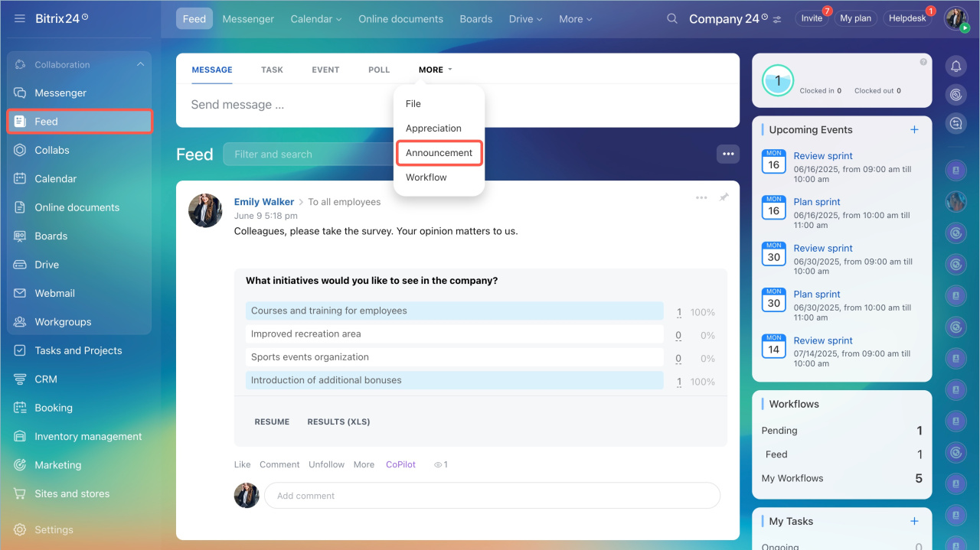Click the search magnifier icon in top bar
This screenshot has height=550, width=980.
pyautogui.click(x=672, y=18)
